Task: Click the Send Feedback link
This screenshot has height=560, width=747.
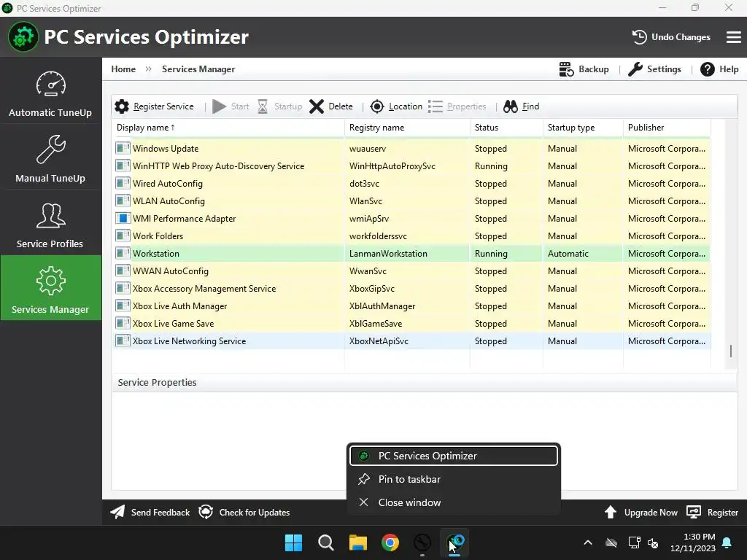Action: tap(150, 513)
